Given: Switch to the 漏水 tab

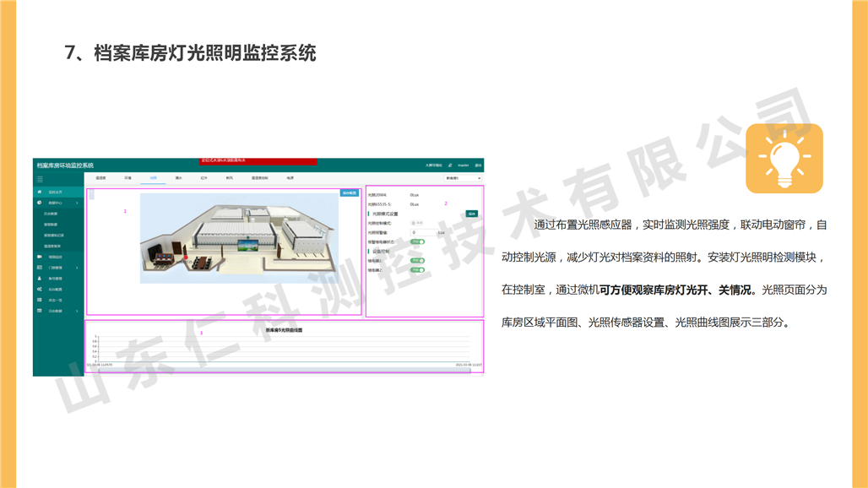Looking at the screenshot, I should [179, 178].
